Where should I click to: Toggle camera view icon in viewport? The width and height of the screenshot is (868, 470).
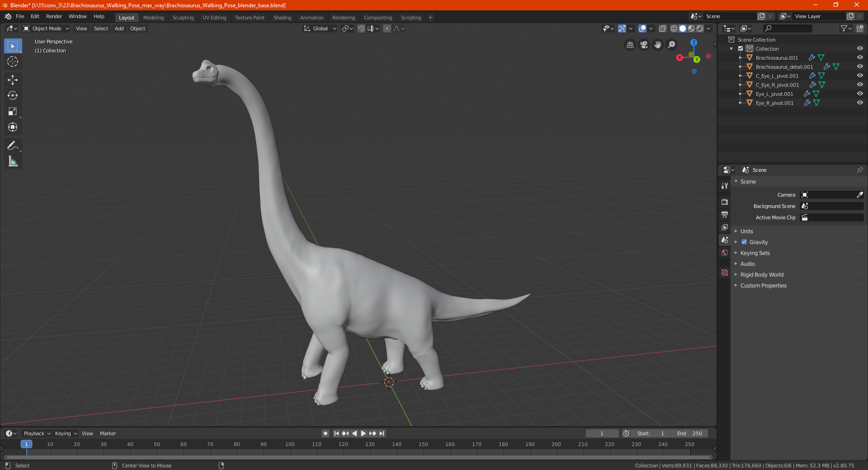point(644,45)
